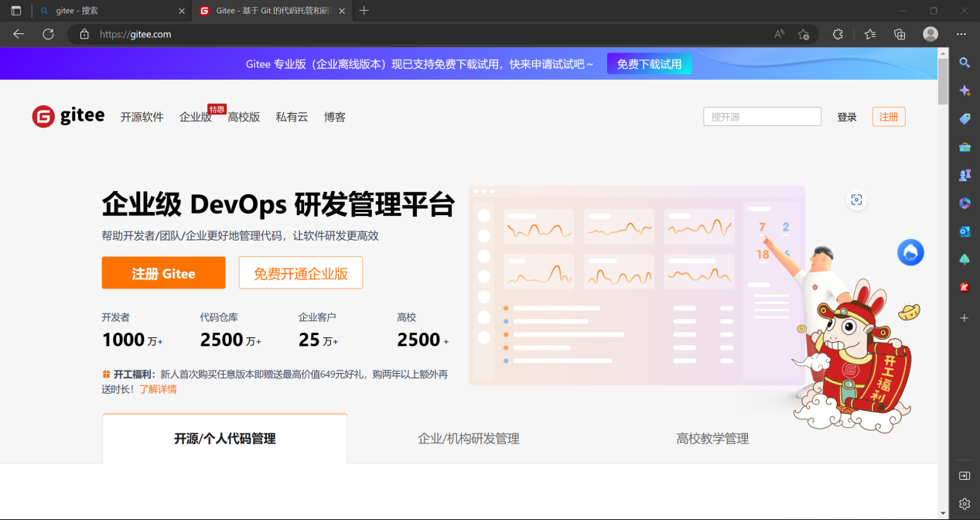980x520 pixels.
Task: Open Copilot from the Edge sidebar
Action: point(964,91)
